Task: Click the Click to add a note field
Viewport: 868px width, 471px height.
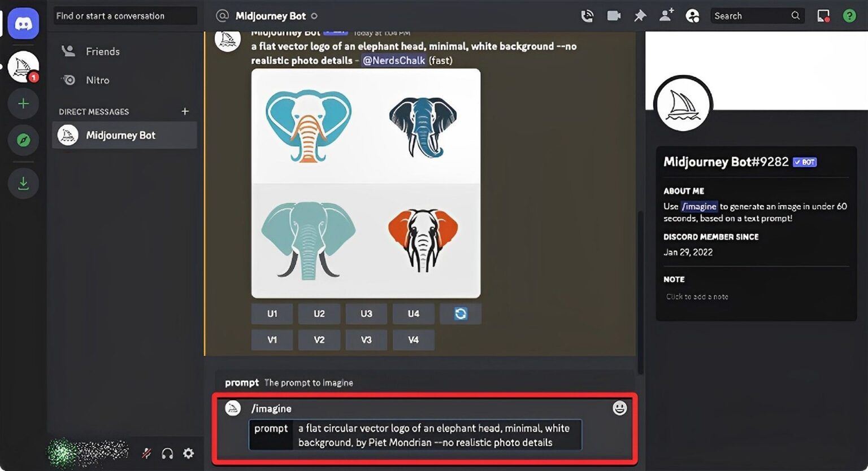Action: point(697,296)
